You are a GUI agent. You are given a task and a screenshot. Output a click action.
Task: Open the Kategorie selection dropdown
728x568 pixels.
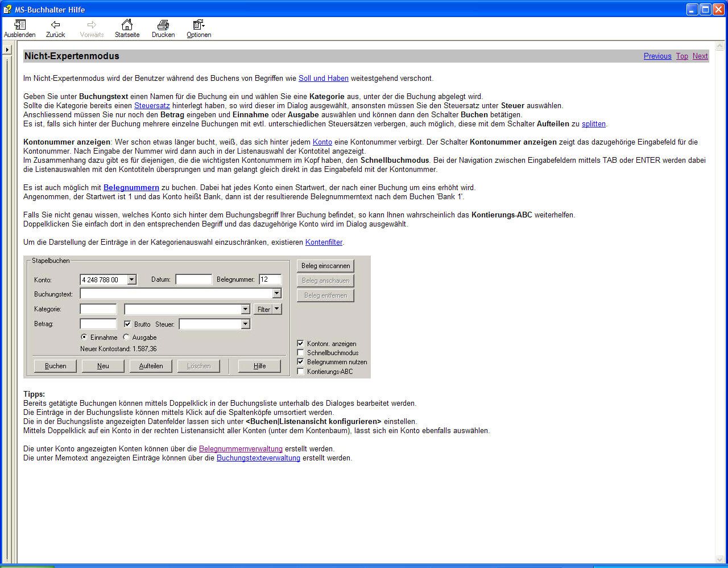pos(246,309)
